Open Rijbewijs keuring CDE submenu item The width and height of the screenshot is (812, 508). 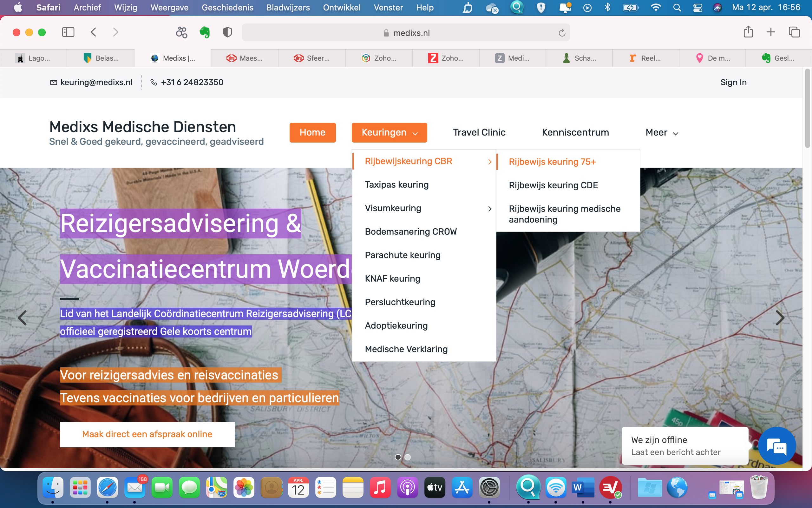pos(568,185)
